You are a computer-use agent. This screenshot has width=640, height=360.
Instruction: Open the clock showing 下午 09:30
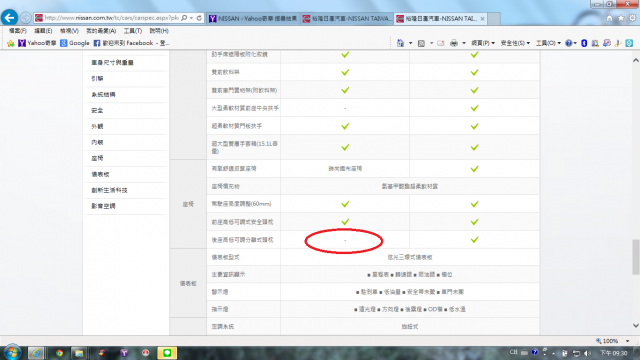point(613,353)
